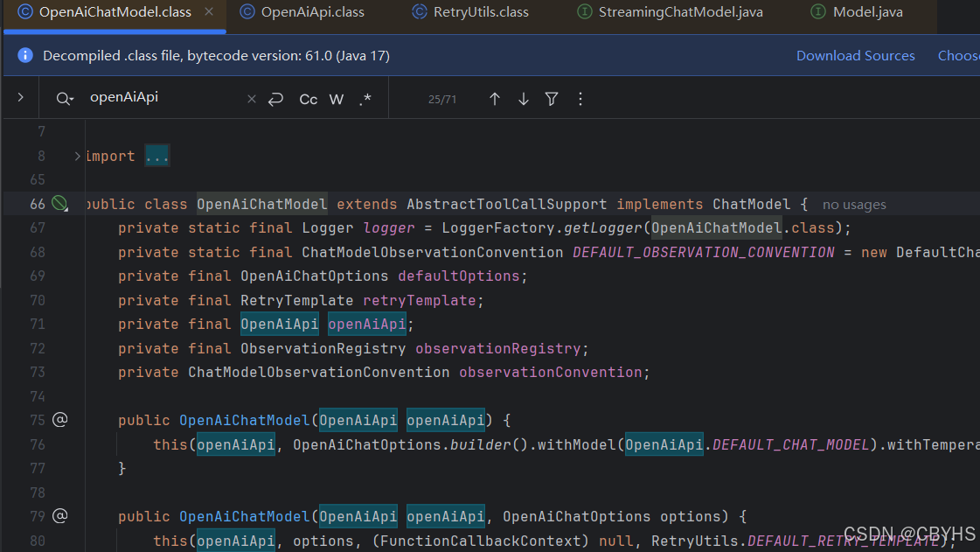Click the observationConvention field
The height and width of the screenshot is (552, 980).
(x=551, y=373)
